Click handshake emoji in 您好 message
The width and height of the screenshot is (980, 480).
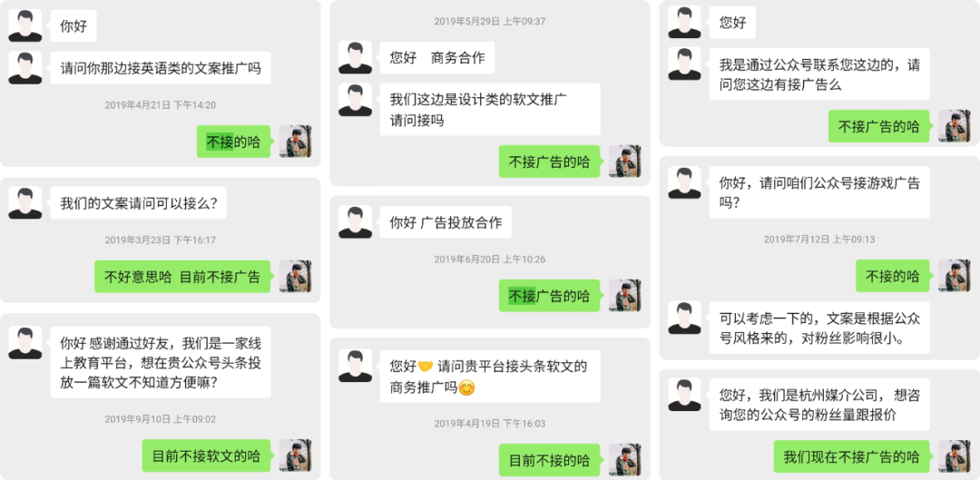(x=426, y=367)
